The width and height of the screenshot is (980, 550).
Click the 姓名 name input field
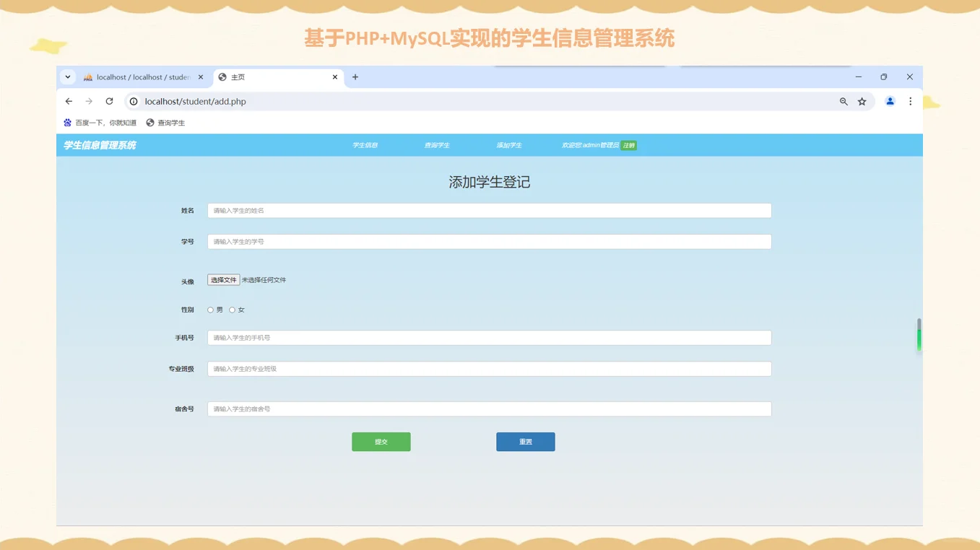489,210
